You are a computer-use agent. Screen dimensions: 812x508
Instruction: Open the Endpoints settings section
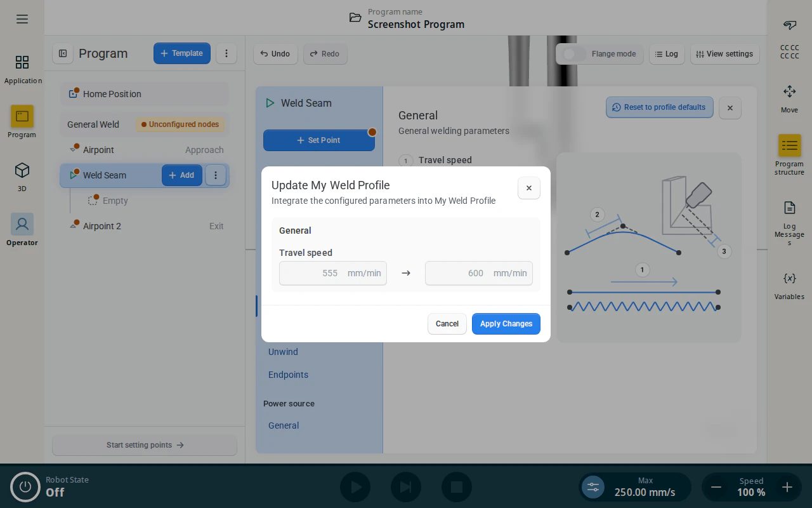pos(288,375)
